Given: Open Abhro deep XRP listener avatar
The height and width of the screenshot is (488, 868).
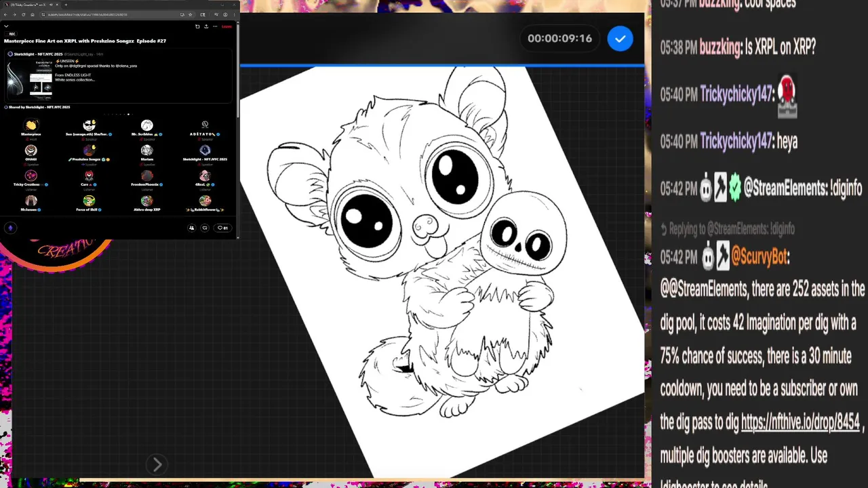Looking at the screenshot, I should [147, 201].
